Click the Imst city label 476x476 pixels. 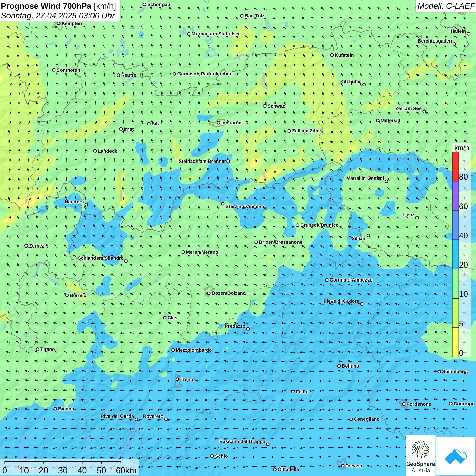coord(129,129)
